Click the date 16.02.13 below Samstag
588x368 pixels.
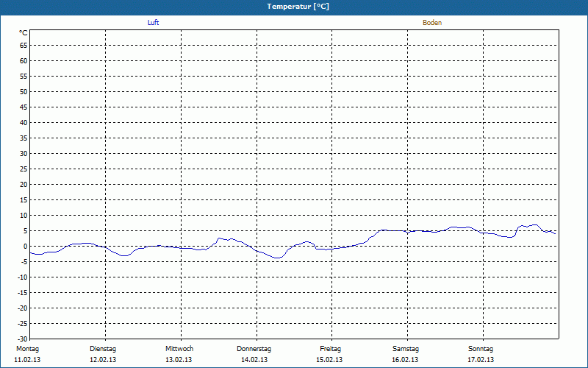[406, 360]
